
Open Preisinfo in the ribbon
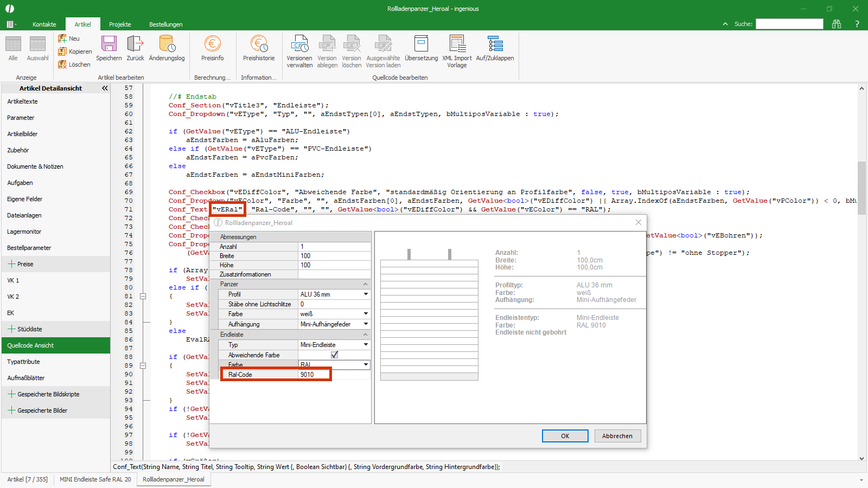point(212,44)
